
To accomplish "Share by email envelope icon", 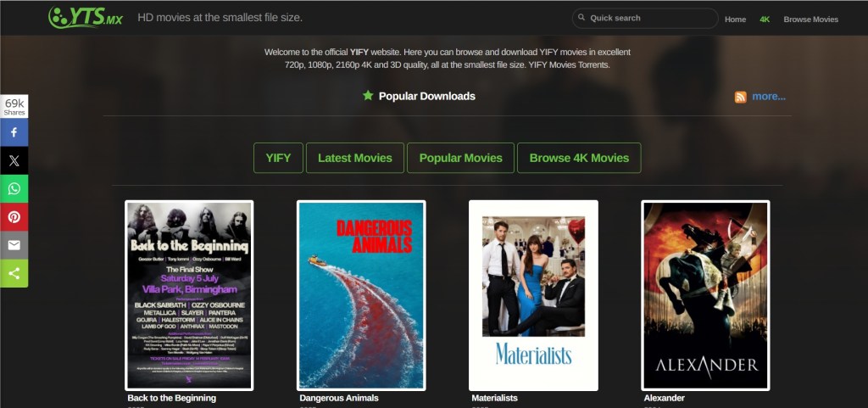I will (14, 245).
